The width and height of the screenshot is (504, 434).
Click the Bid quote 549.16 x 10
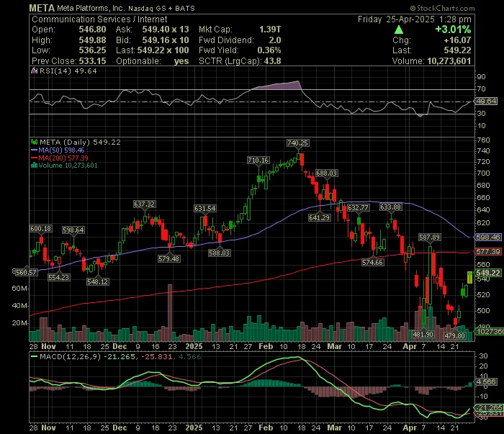pyautogui.click(x=166, y=40)
